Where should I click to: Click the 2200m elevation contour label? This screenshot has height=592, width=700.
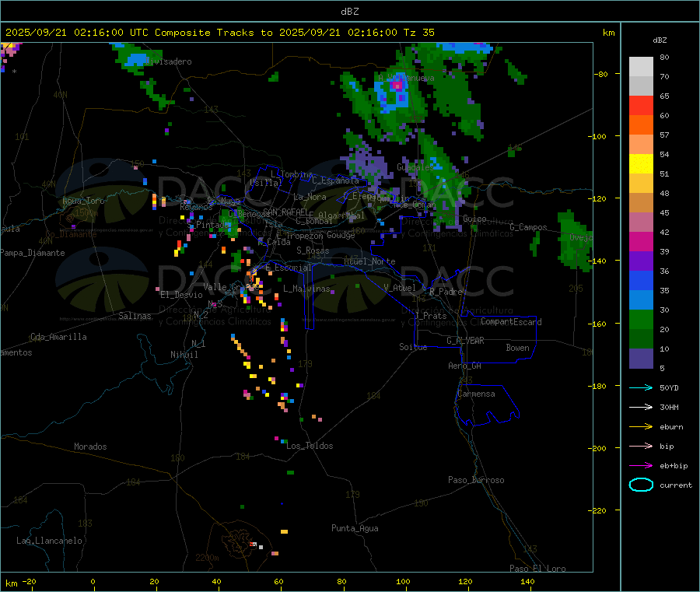207,558
